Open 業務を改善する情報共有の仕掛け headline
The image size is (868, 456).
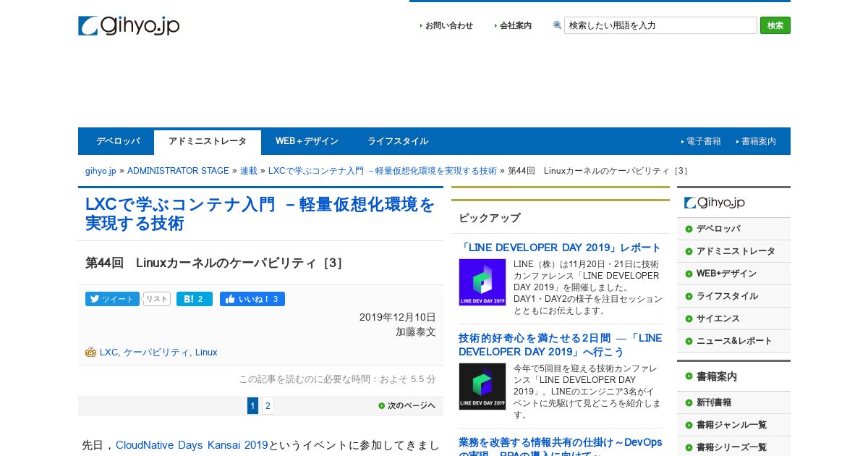click(x=560, y=447)
